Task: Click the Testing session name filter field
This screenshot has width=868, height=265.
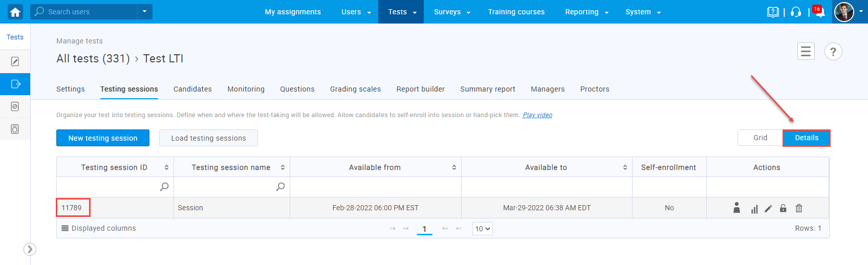Action: (225, 187)
